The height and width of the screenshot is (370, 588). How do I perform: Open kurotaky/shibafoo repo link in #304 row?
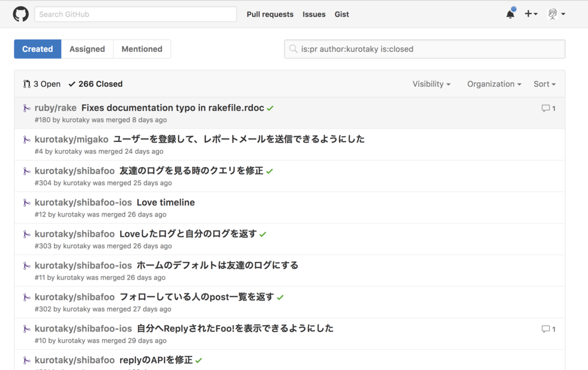coord(75,171)
